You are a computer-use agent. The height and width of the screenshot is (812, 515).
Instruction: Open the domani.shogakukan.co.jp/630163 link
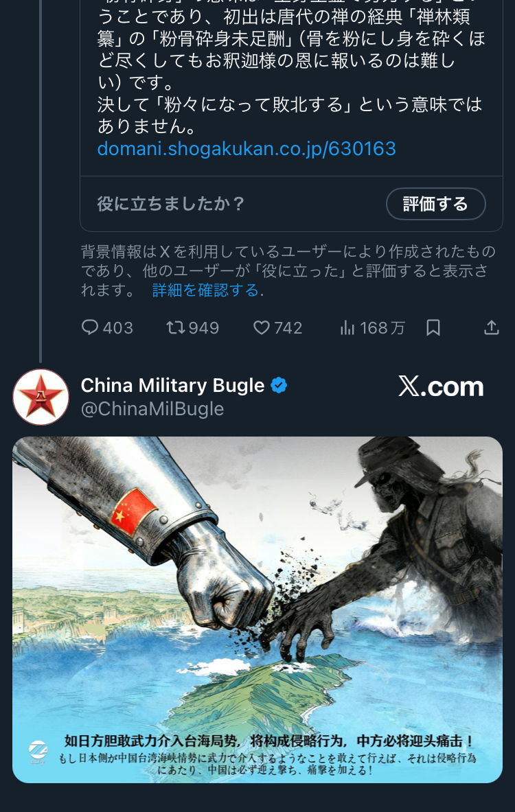click(x=247, y=149)
